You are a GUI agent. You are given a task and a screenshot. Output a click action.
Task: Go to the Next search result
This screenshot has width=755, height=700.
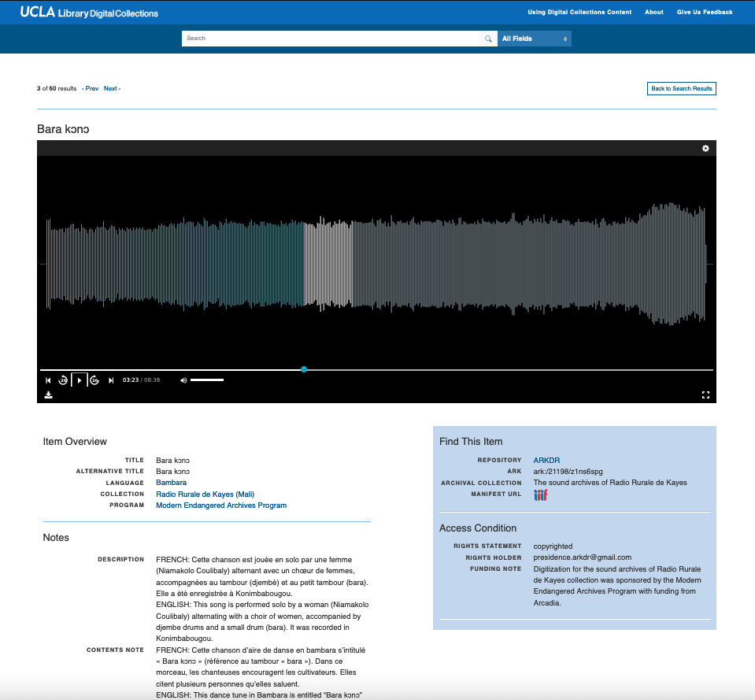tap(111, 89)
